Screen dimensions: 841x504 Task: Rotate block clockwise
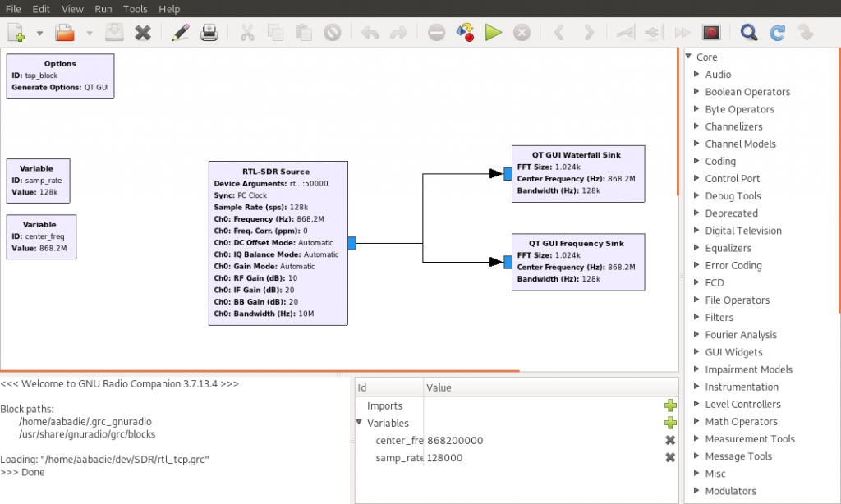click(x=589, y=33)
